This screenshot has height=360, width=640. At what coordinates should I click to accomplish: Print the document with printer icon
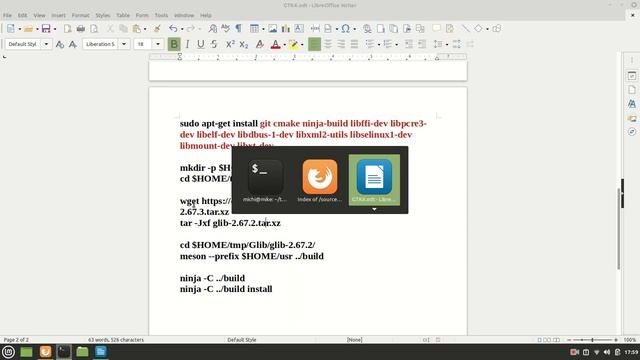[81, 29]
